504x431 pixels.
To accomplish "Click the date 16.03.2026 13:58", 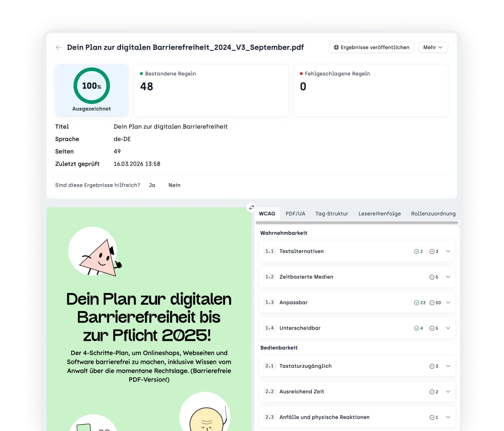I will click(x=137, y=164).
